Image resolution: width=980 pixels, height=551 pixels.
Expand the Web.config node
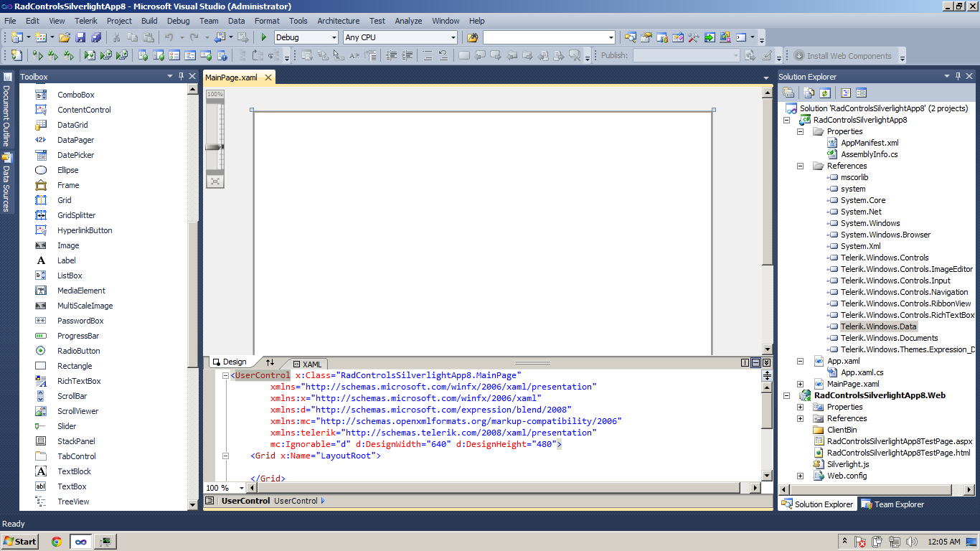[x=800, y=476]
